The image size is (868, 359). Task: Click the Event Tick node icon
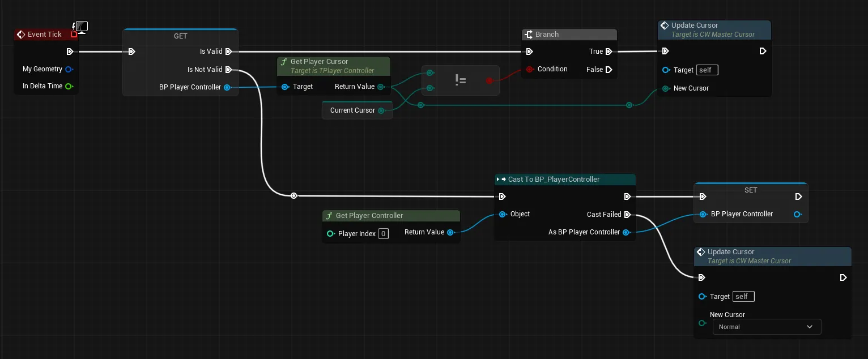pyautogui.click(x=21, y=35)
